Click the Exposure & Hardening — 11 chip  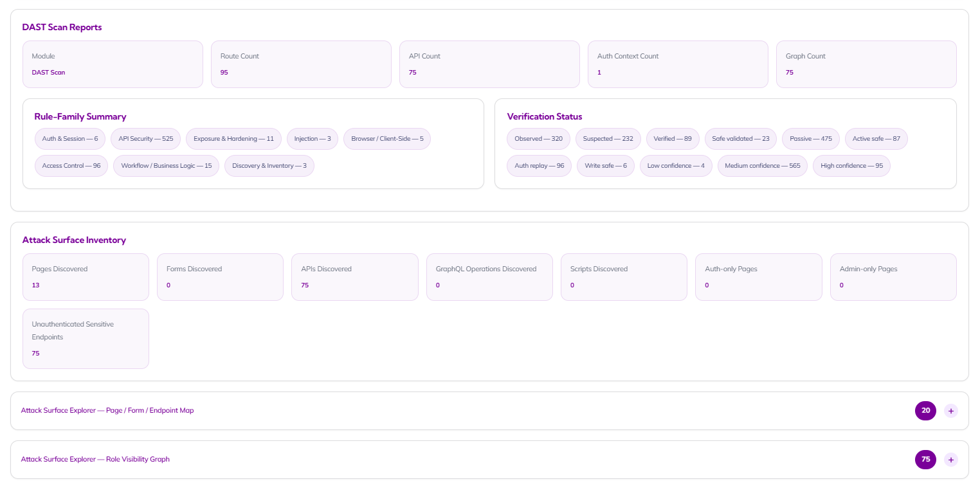point(233,139)
